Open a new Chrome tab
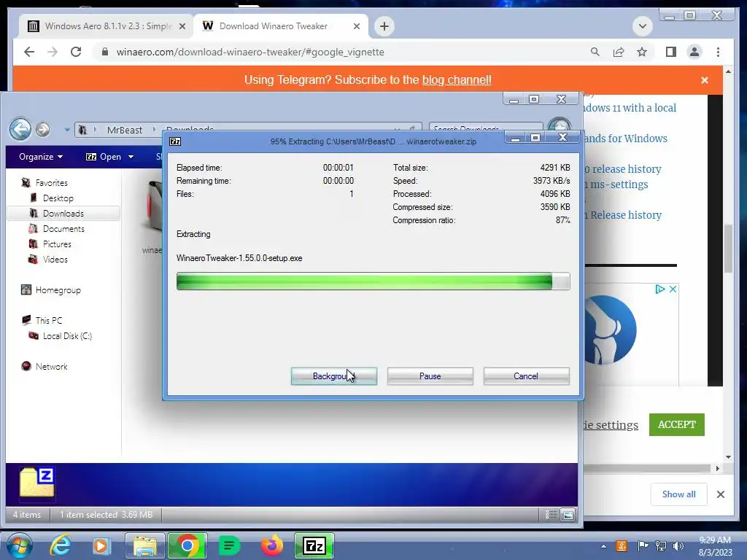This screenshot has width=747, height=560. [x=384, y=26]
